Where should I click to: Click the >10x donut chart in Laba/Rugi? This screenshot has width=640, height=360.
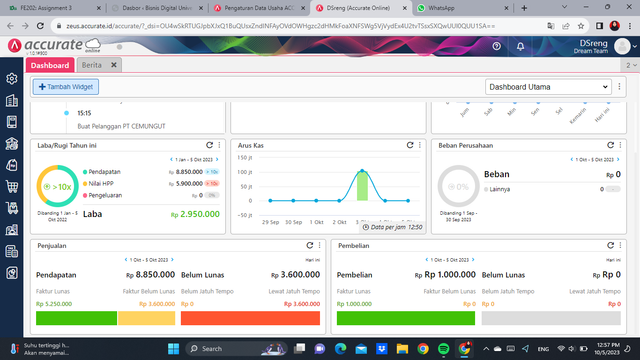[58, 186]
